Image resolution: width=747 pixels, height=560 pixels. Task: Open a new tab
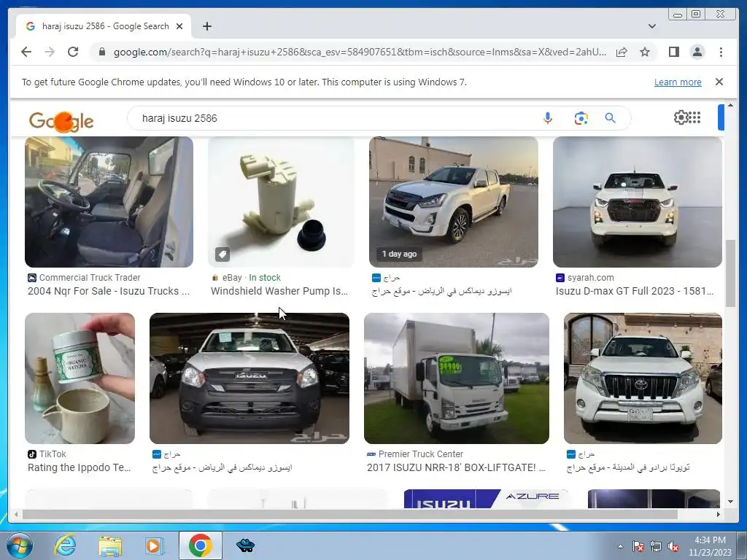tap(206, 26)
